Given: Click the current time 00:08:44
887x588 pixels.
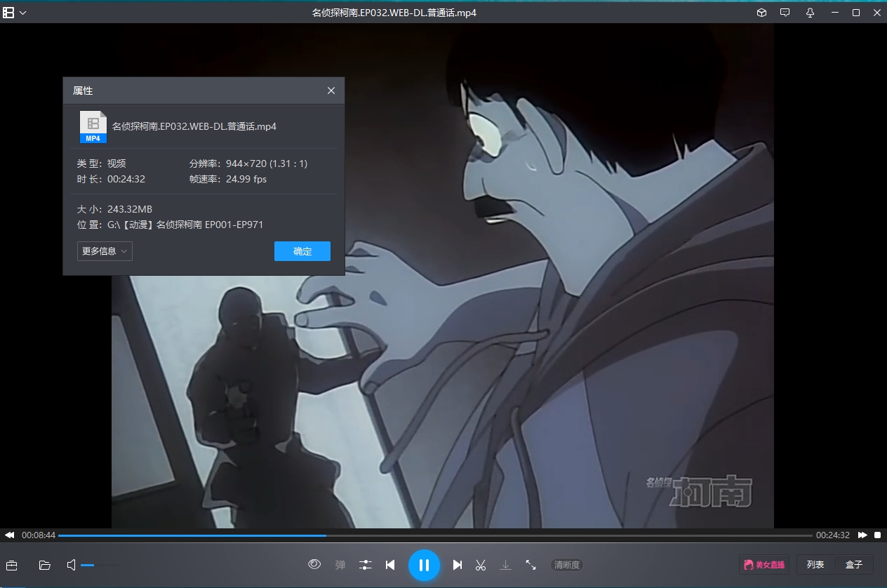Looking at the screenshot, I should (39, 535).
